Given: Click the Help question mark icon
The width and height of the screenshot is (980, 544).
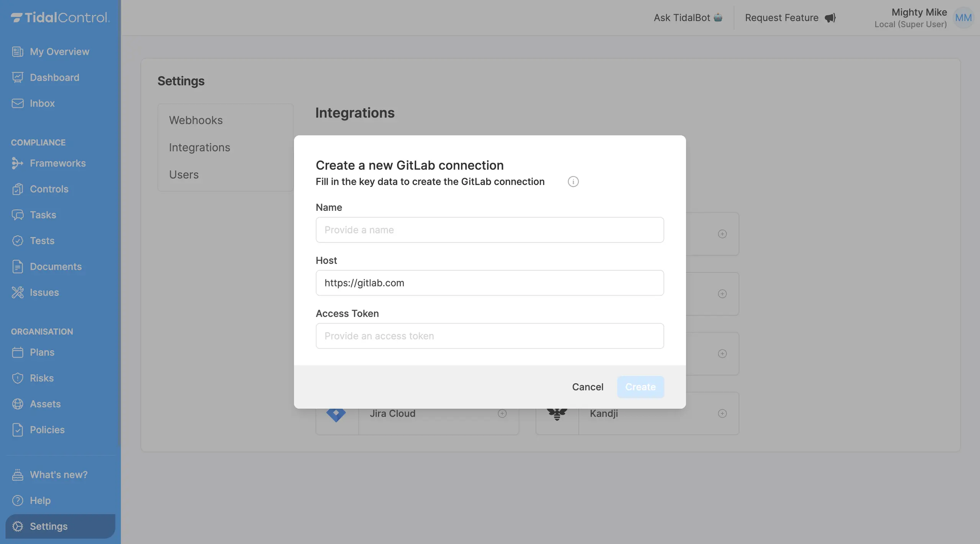Looking at the screenshot, I should coord(18,500).
